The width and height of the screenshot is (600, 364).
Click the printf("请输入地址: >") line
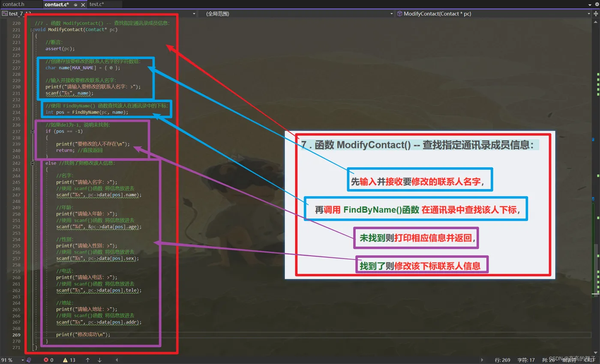coord(87,309)
